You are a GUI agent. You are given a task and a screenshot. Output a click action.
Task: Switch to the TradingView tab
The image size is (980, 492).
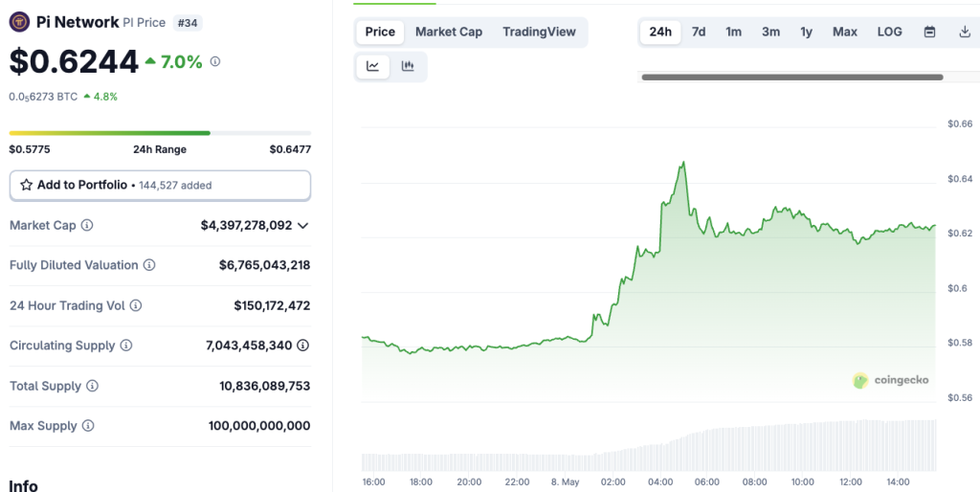[539, 32]
